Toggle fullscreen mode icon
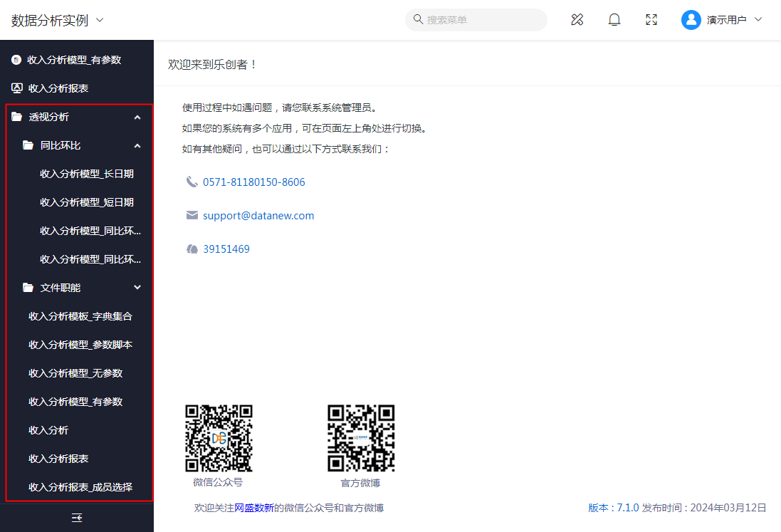Screen dimensions: 781x532 pos(651,20)
